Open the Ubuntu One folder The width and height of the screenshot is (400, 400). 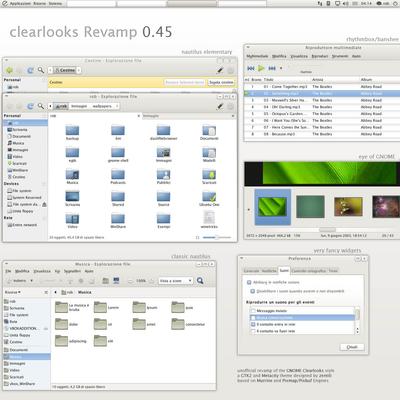point(209,197)
